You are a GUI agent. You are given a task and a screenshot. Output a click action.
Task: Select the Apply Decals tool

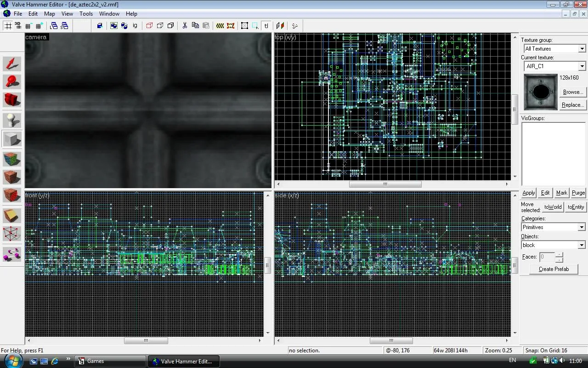(x=12, y=195)
